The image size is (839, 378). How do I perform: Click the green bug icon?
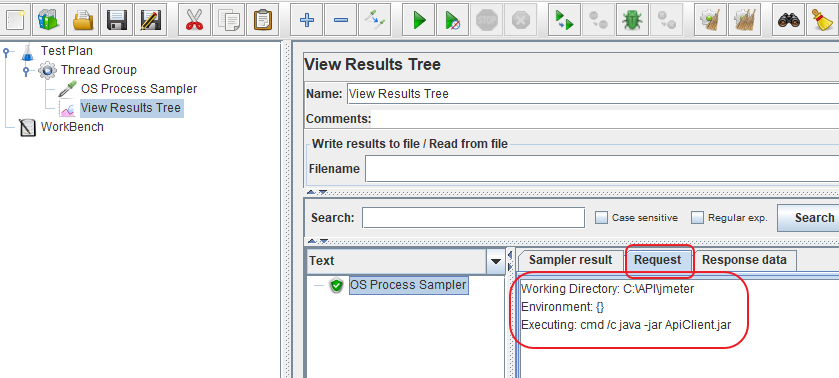(x=632, y=20)
